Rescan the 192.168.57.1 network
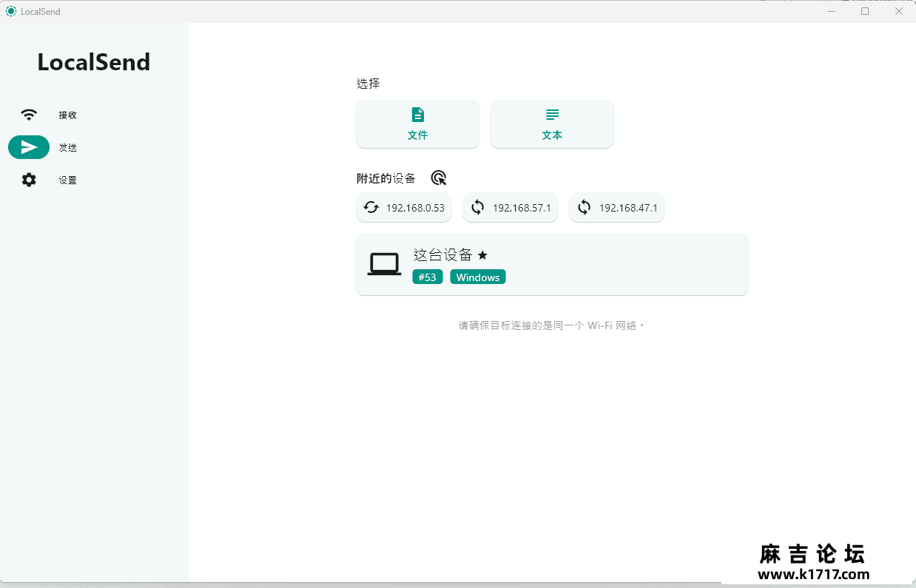916x588 pixels. pyautogui.click(x=511, y=208)
